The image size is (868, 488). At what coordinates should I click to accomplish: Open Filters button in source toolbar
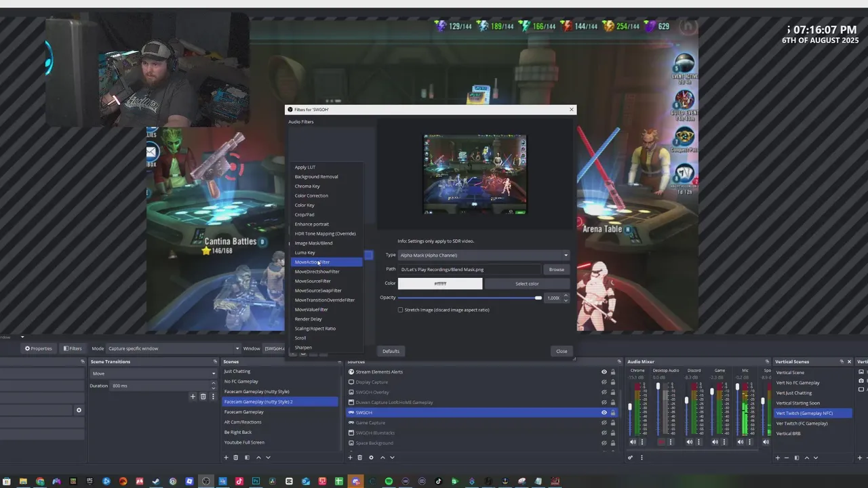(x=73, y=348)
